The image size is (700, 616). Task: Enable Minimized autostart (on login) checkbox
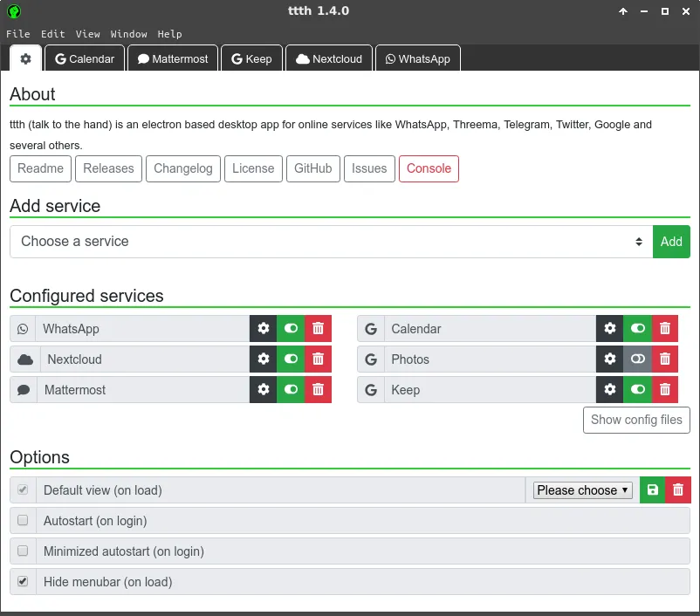click(23, 551)
